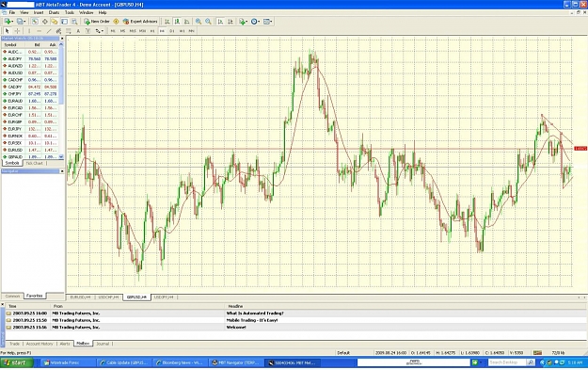
Task: Open the Tick Chart tab
Action: pyautogui.click(x=35, y=163)
